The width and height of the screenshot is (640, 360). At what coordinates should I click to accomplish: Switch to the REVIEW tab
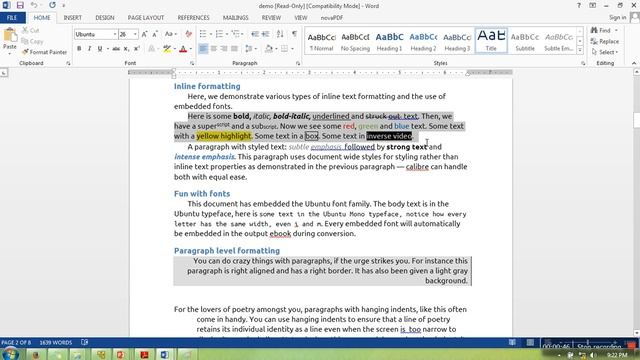click(x=271, y=18)
